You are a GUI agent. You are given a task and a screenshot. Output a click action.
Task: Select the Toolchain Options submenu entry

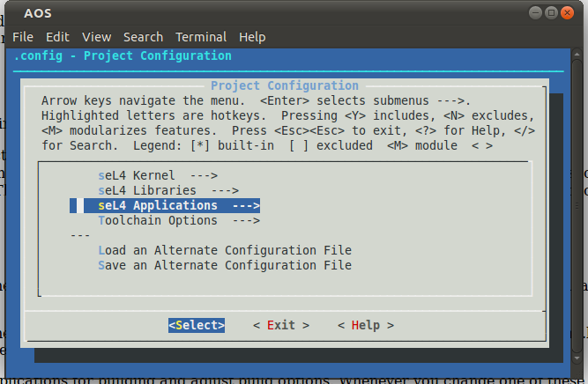click(x=179, y=221)
